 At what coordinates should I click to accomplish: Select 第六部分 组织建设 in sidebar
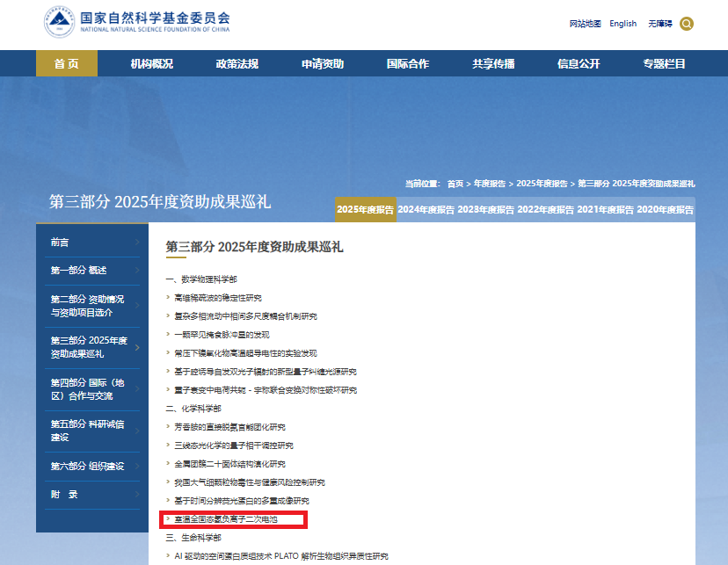87,467
